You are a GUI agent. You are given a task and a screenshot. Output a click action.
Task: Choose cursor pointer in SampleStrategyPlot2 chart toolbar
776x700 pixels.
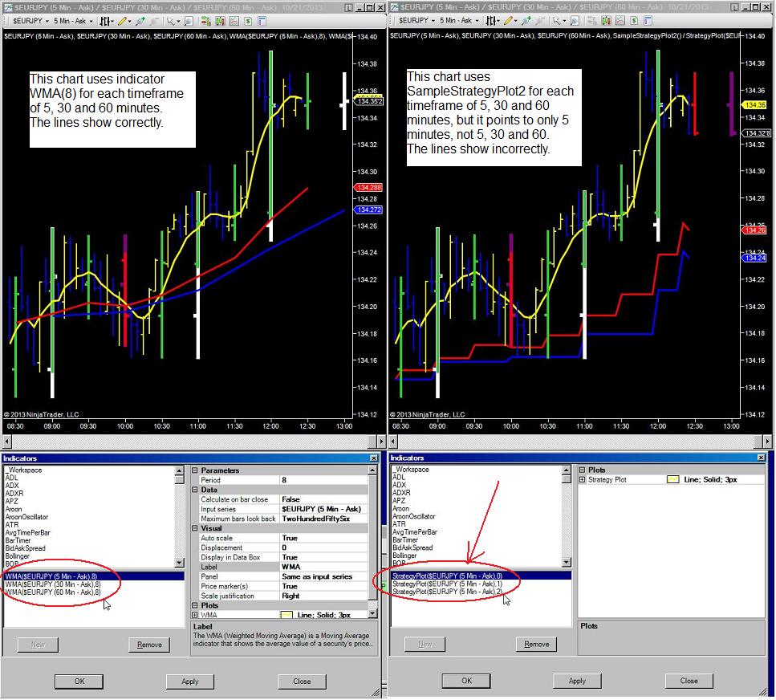click(x=558, y=21)
